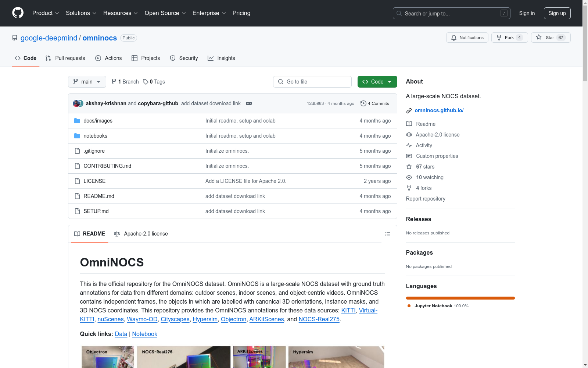This screenshot has width=588, height=368.
Task: Click the Notifications bell icon
Action: [454, 38]
